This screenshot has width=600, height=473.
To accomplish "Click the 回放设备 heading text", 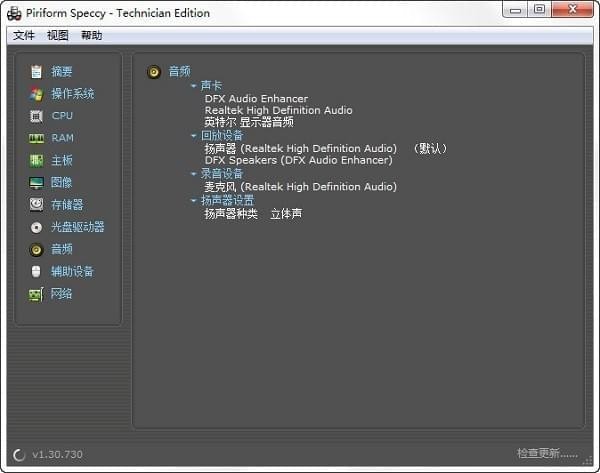I will 222,135.
